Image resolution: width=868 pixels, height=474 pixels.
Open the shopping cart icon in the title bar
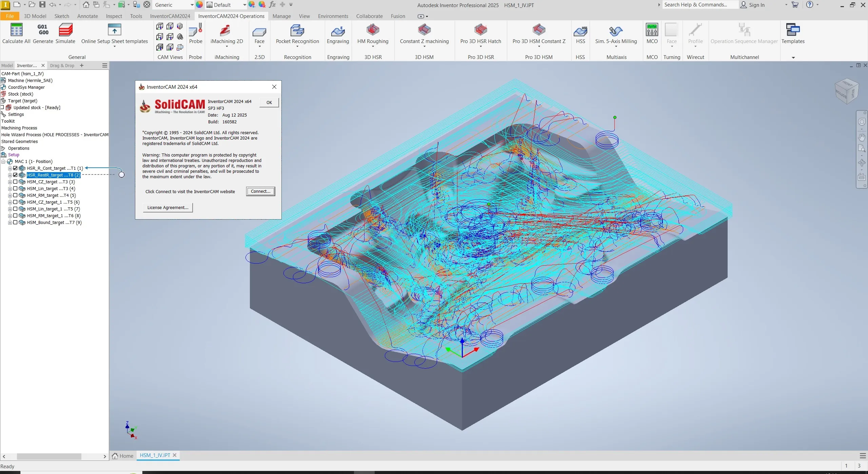[795, 5]
